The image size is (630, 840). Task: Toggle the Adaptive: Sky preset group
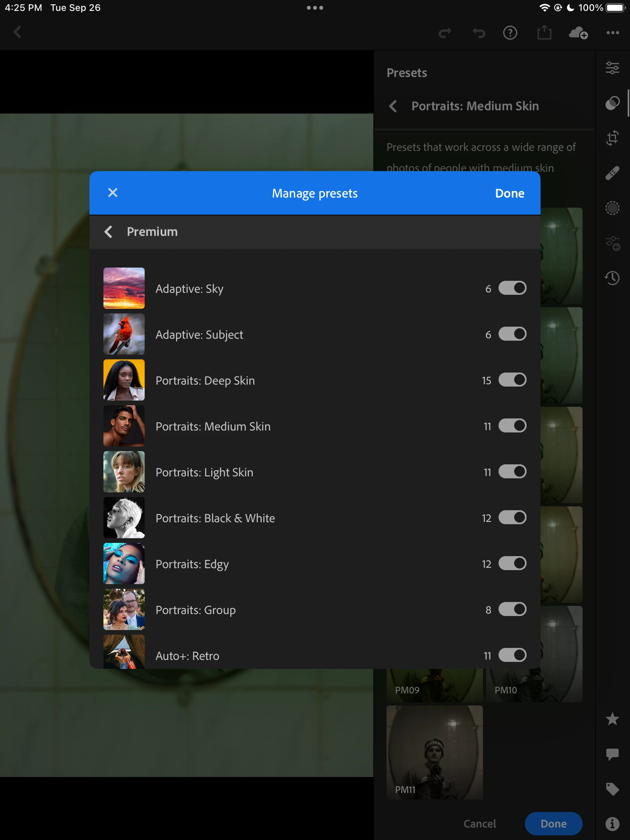[513, 288]
